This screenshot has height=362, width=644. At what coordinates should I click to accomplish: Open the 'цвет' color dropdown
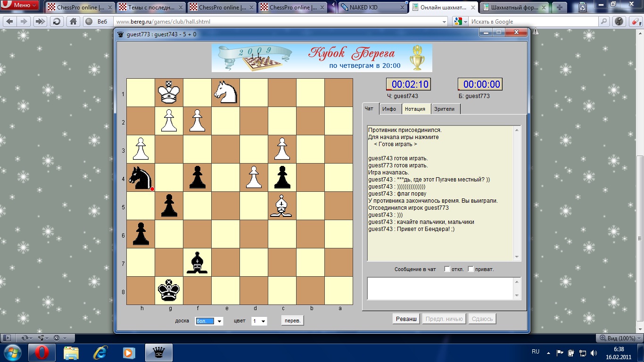click(x=263, y=321)
